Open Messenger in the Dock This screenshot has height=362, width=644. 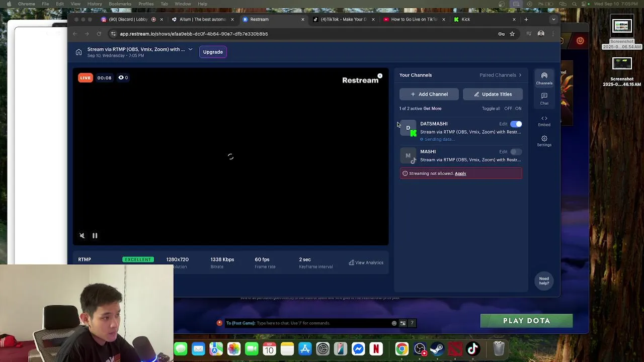tap(358, 349)
